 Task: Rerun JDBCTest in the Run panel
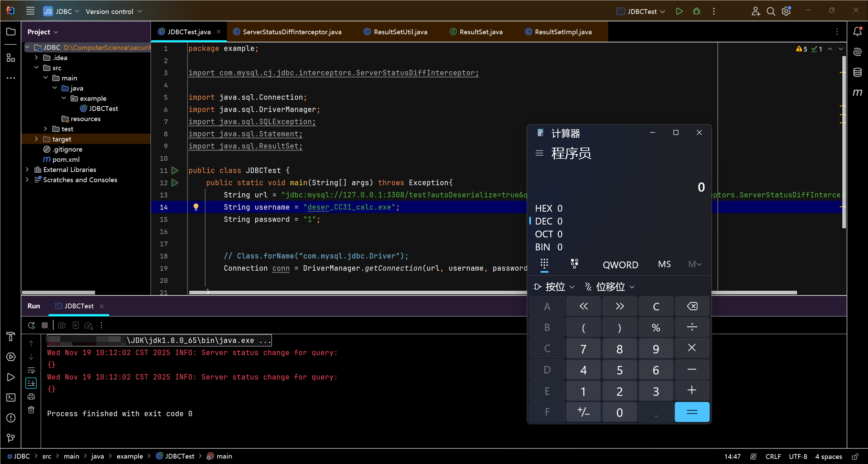click(x=32, y=325)
